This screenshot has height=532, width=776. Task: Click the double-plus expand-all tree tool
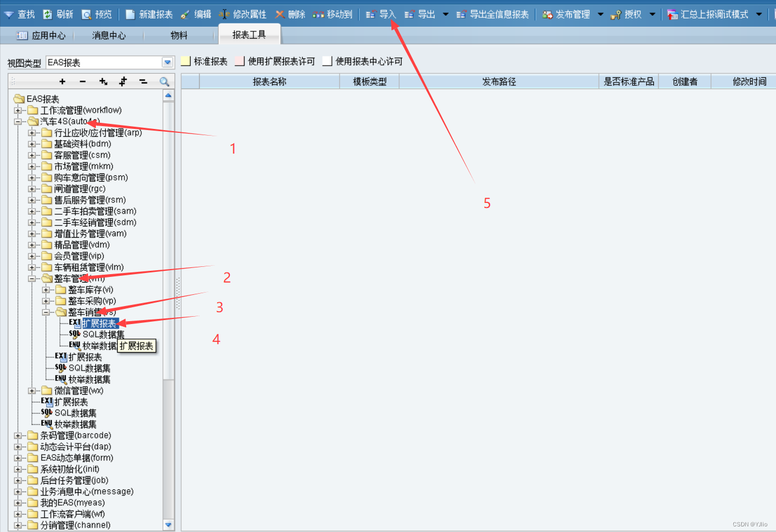123,82
